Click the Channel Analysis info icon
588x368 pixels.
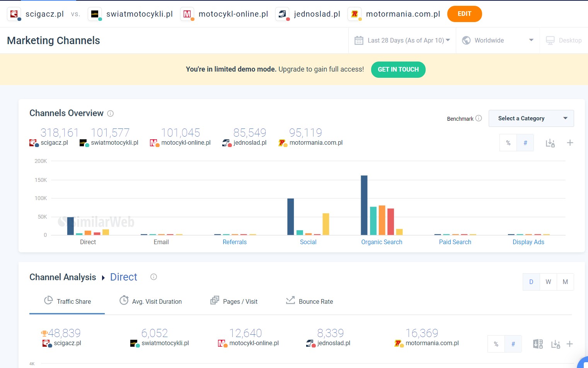pyautogui.click(x=153, y=277)
